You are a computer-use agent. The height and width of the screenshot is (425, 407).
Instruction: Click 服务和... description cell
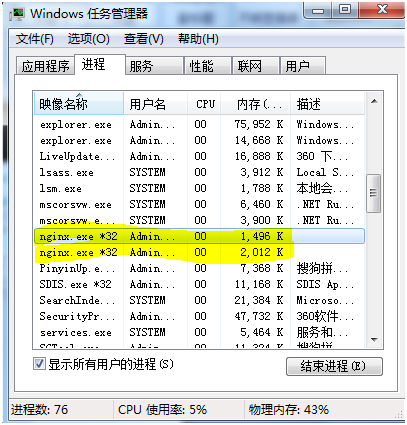coord(322,332)
